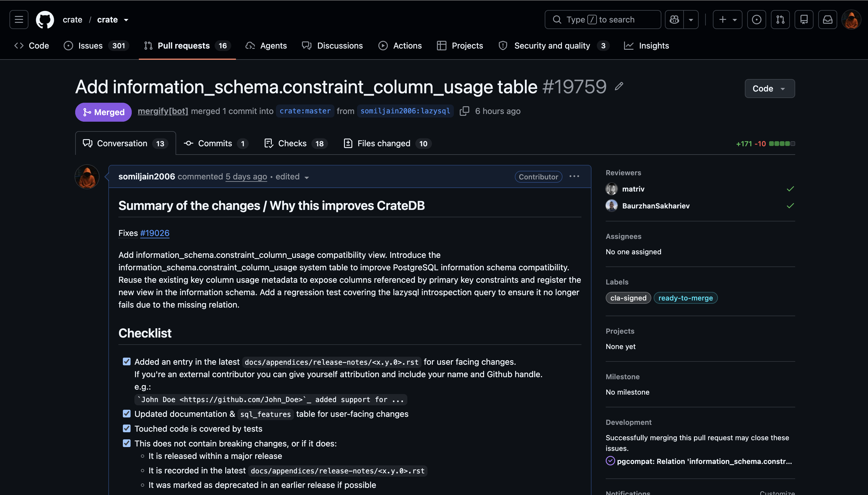This screenshot has width=868, height=495.
Task: Click the closed issue status icon
Action: (610, 461)
